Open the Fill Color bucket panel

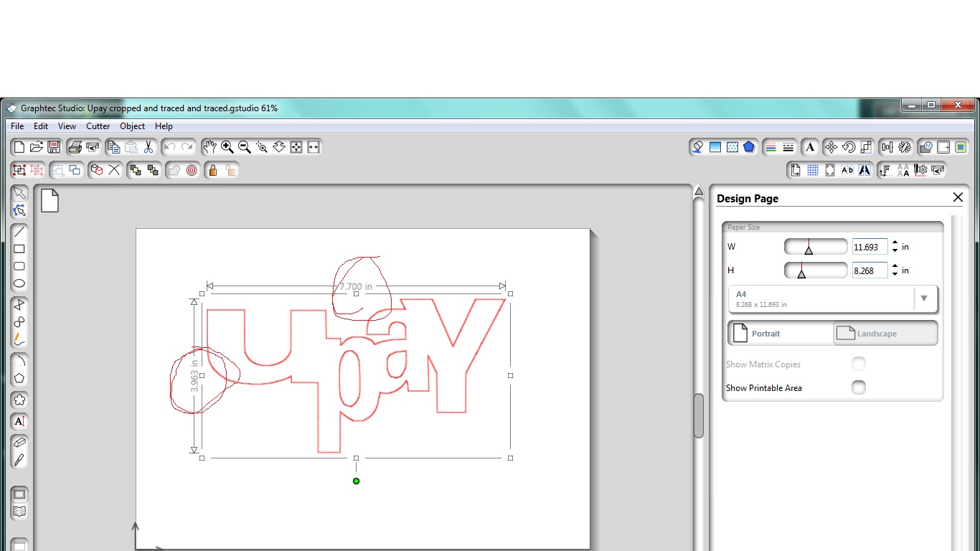(697, 147)
